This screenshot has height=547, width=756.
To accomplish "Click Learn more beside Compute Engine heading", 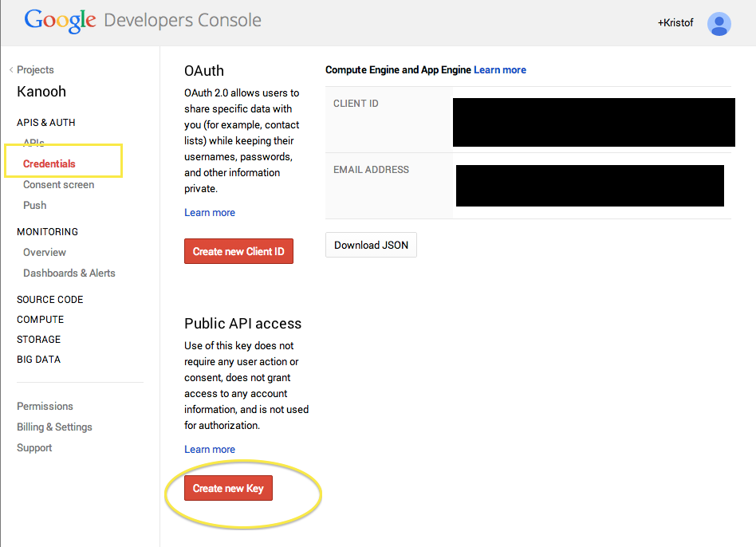I will (x=500, y=70).
